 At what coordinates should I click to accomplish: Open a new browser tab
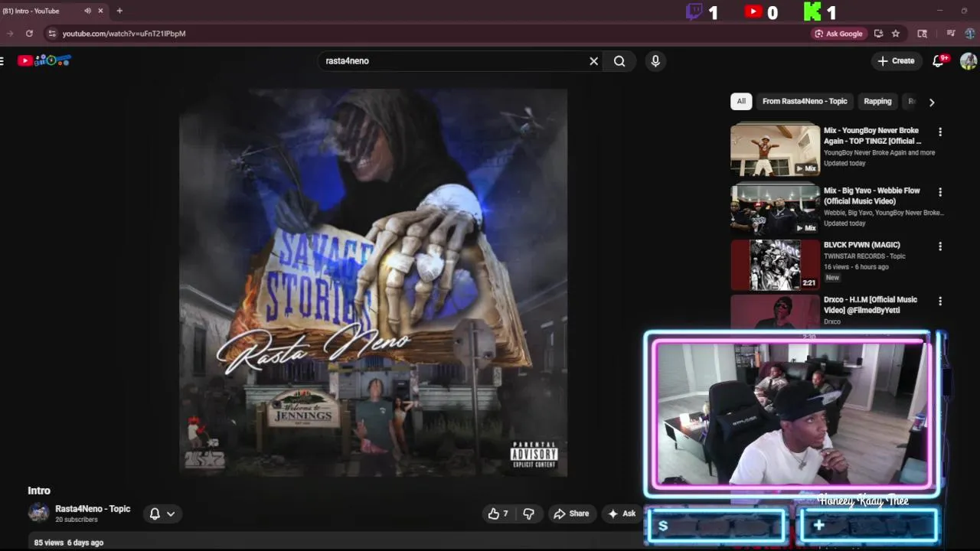click(119, 11)
